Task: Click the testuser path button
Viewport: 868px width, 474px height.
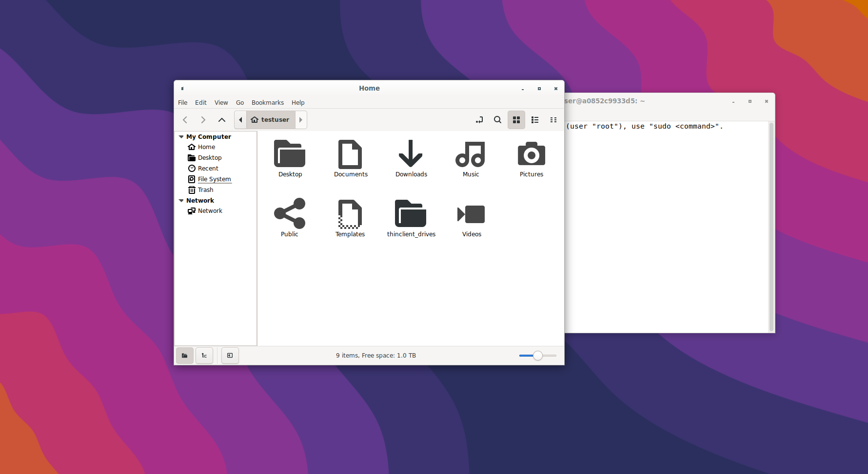Action: 271,120
